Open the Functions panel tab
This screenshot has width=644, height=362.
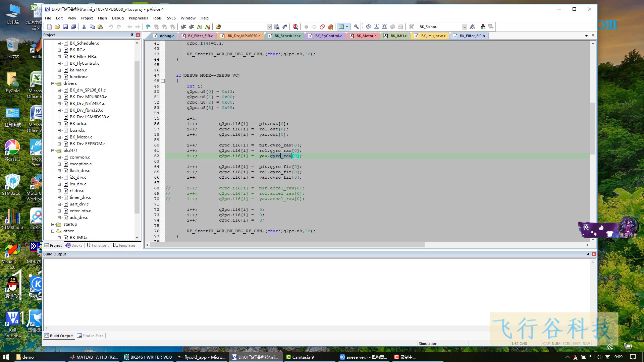click(x=98, y=245)
